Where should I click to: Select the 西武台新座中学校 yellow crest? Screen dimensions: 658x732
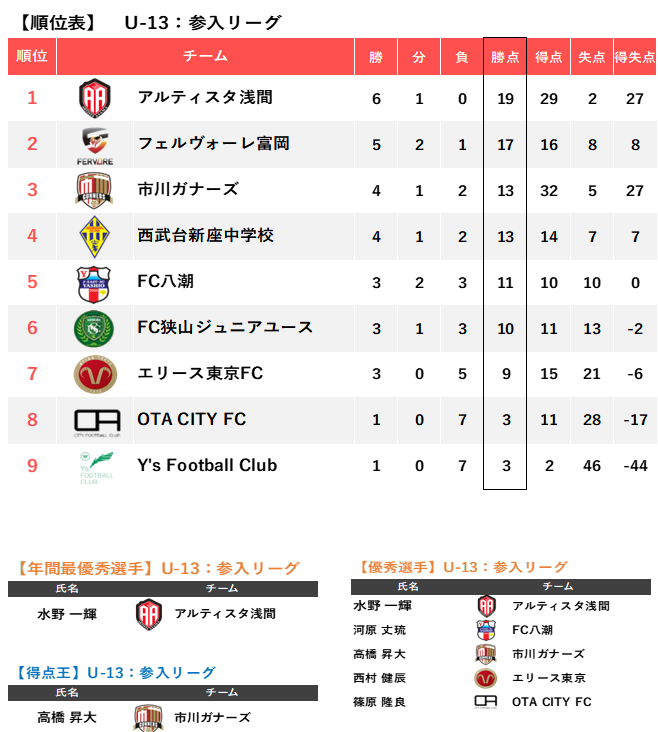click(x=95, y=236)
